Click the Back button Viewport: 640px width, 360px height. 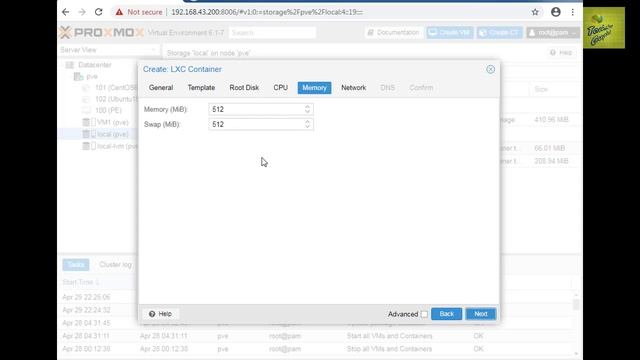click(x=447, y=314)
